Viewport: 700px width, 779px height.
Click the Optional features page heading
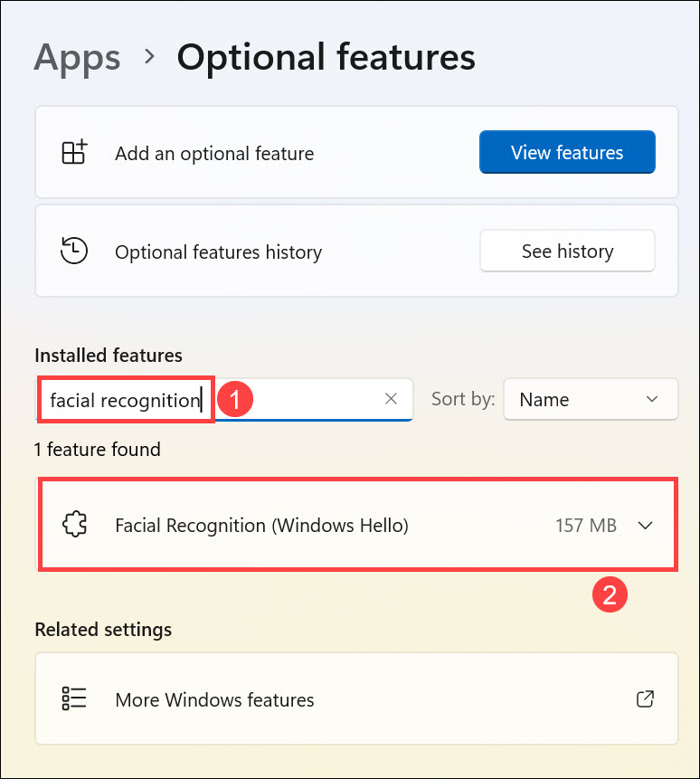(x=326, y=58)
